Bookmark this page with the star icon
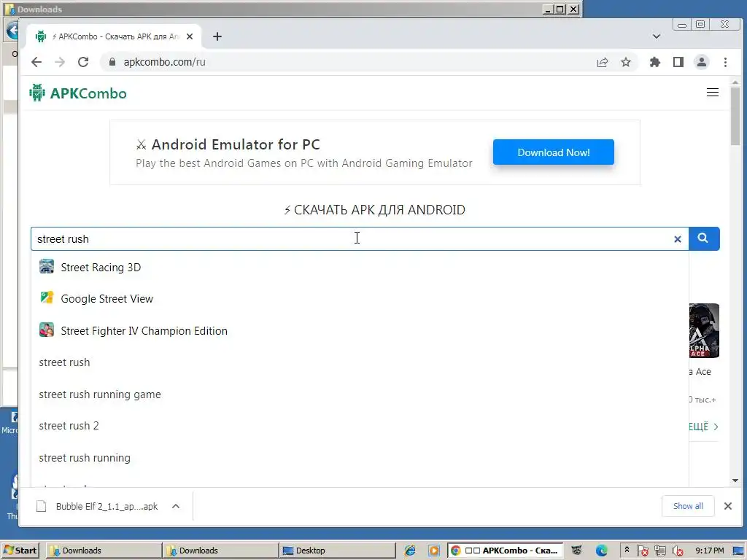 click(x=625, y=62)
